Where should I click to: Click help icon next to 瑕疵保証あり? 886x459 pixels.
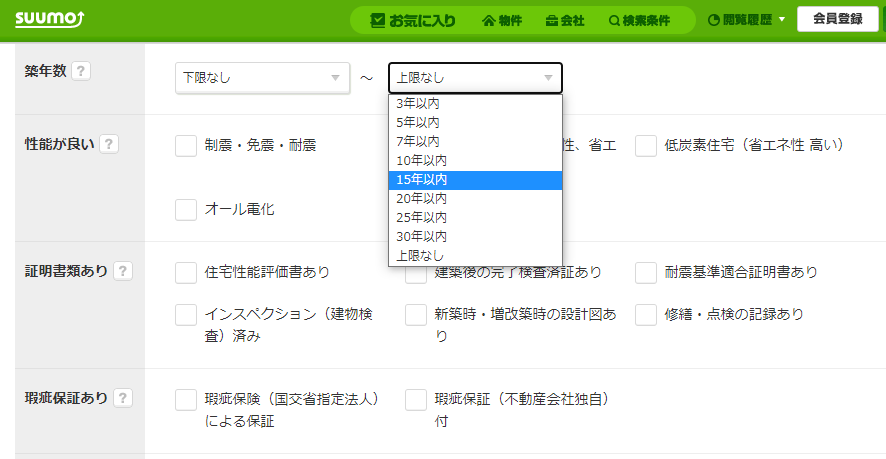[x=123, y=399]
